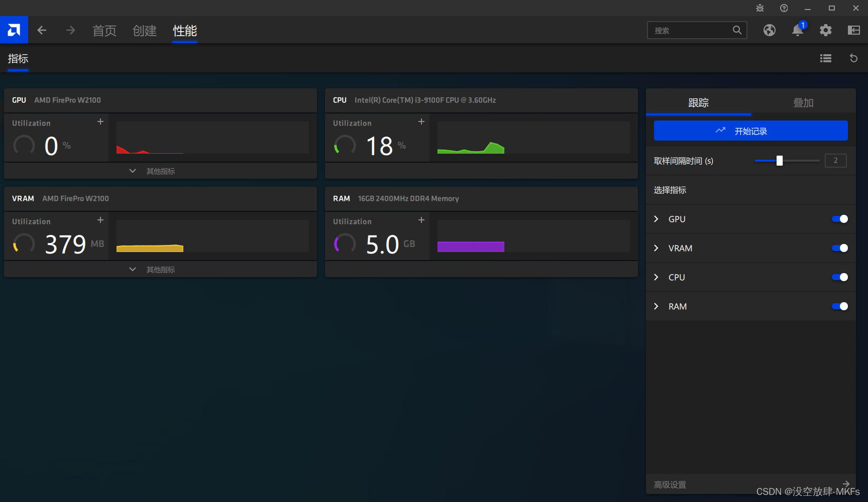Click the 开始记录 button
868x502 pixels.
(x=750, y=131)
